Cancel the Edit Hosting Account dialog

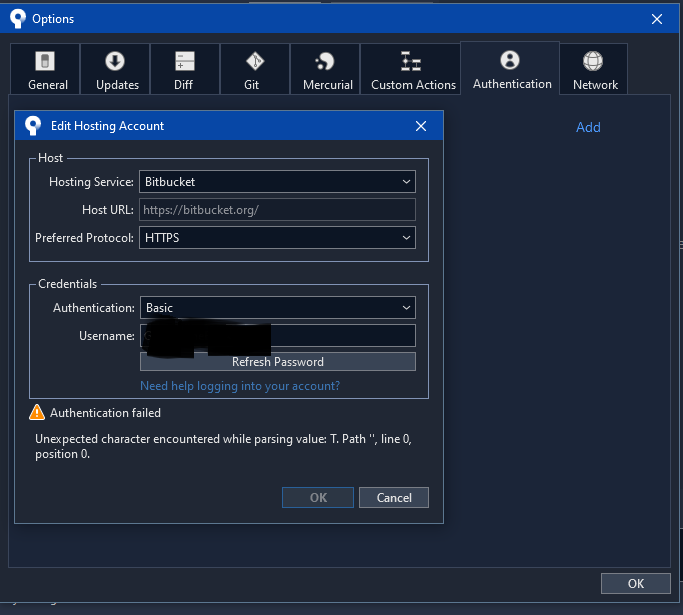[x=394, y=497]
